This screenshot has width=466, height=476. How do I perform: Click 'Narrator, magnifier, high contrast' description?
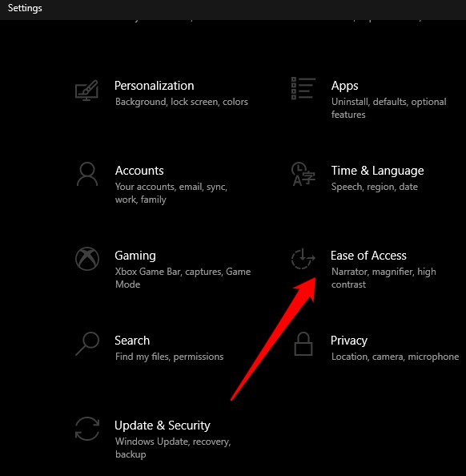(x=384, y=278)
